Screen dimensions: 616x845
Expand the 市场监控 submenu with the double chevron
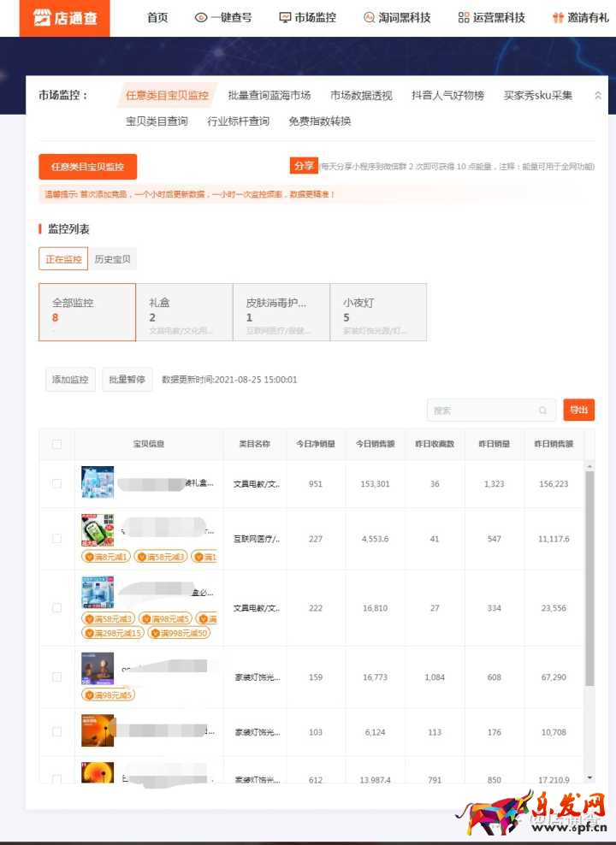tap(598, 96)
